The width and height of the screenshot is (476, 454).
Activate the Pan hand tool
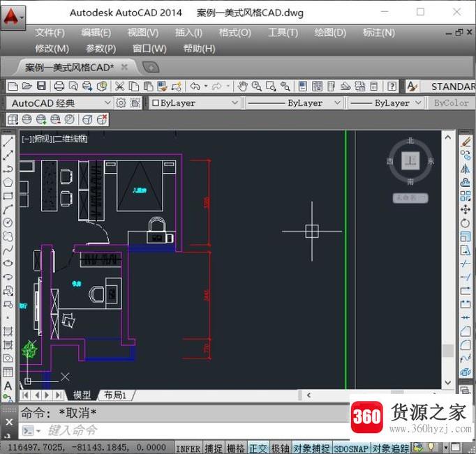(242, 86)
